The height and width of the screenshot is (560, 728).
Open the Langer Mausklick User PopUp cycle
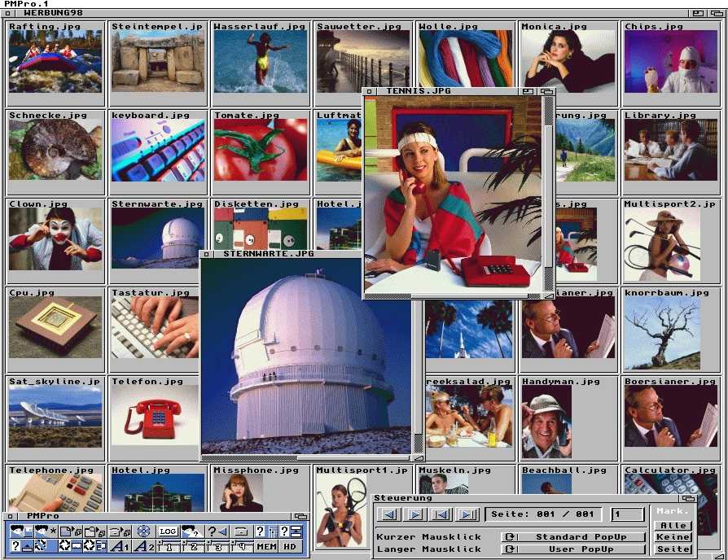(574, 550)
